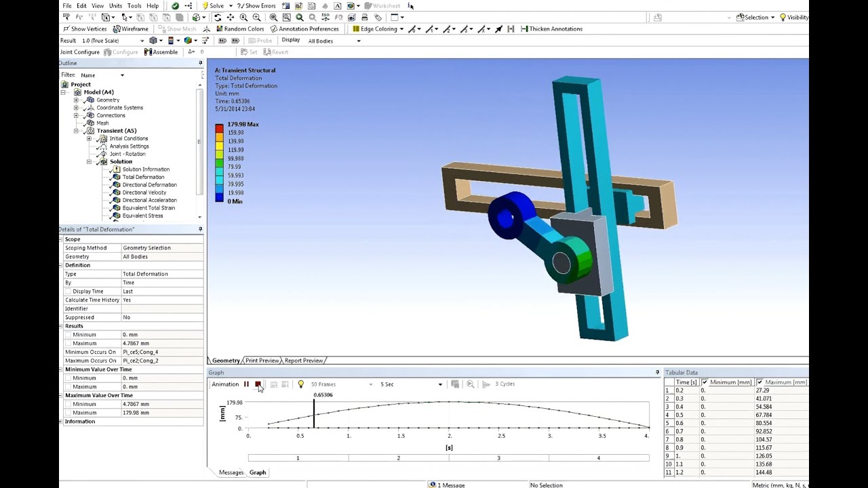The image size is (868, 488).
Task: Click the Zoom To Fit icon
Action: coord(273,18)
